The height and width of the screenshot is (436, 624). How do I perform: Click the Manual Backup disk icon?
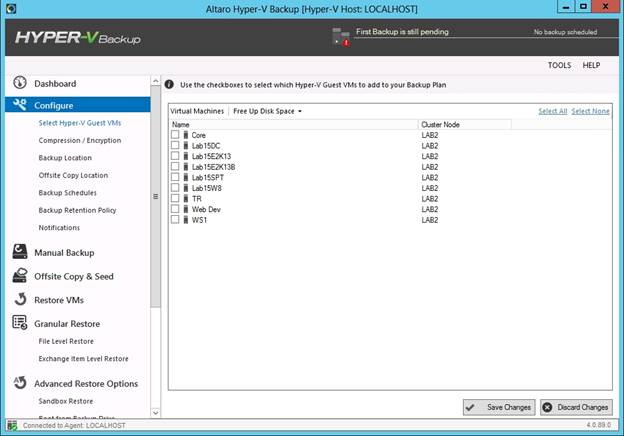pos(20,252)
